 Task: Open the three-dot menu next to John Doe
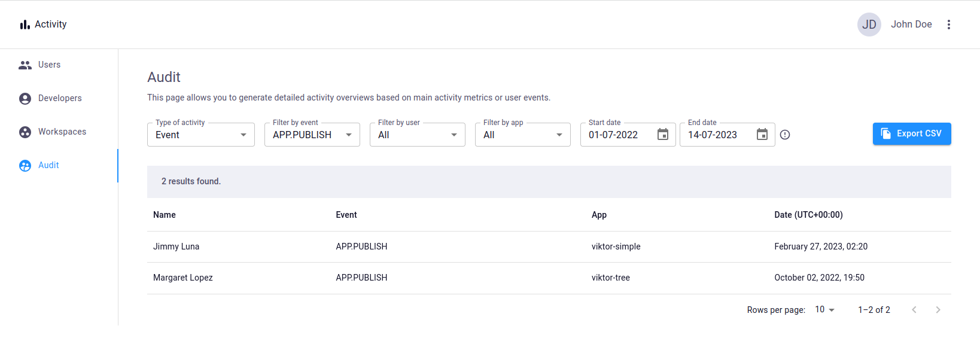pos(948,25)
